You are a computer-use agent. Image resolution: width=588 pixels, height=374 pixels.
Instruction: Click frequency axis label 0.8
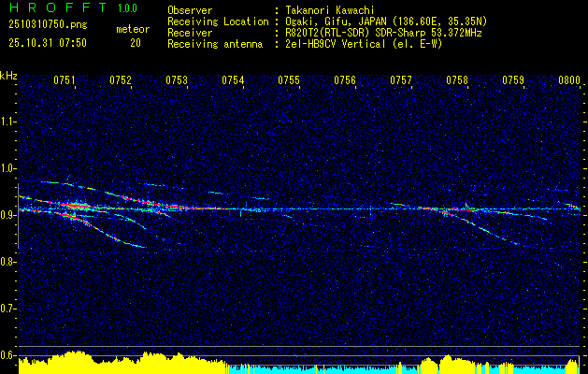pos(7,262)
